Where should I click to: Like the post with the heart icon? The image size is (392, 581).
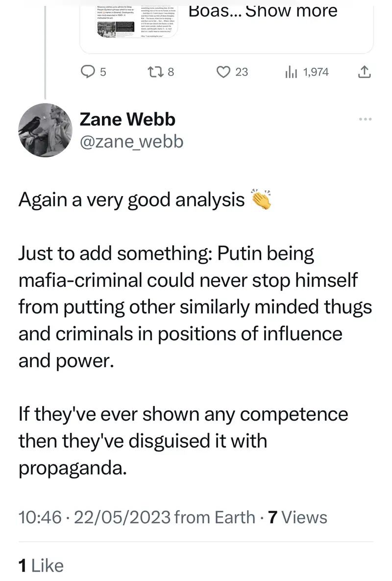224,72
